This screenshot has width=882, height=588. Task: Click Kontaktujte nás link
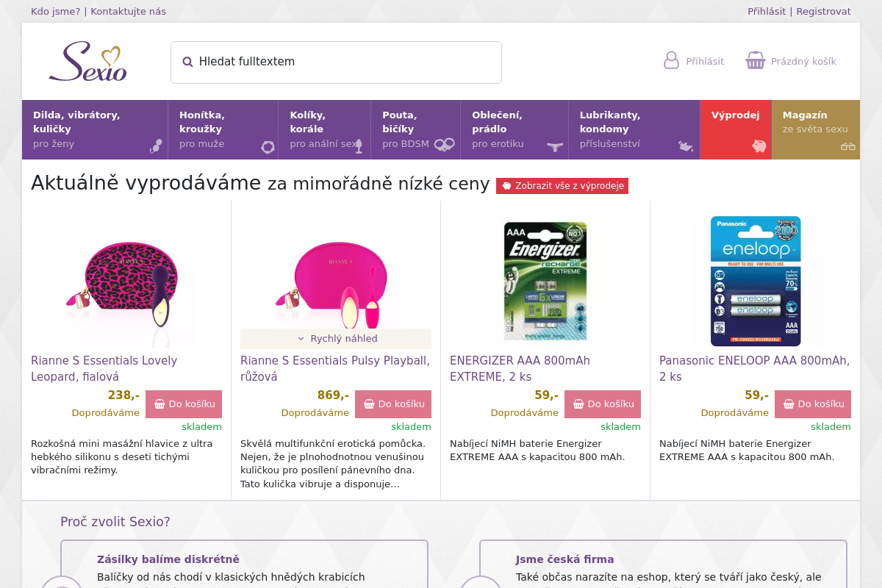pos(128,11)
